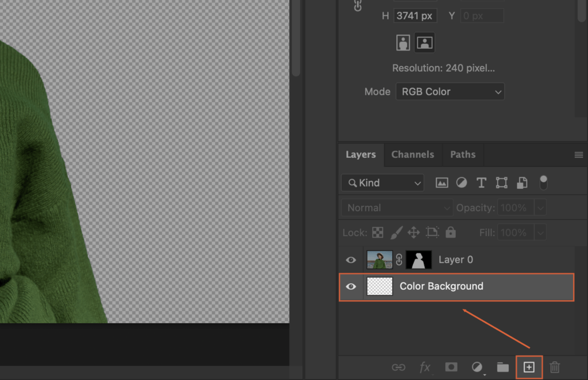Add a layer mask
The width and height of the screenshot is (588, 380).
pyautogui.click(x=451, y=367)
